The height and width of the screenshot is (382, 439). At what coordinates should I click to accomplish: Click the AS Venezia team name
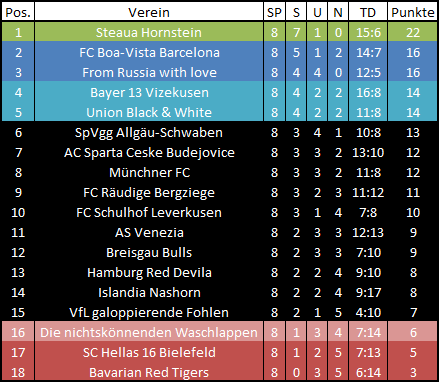149,232
